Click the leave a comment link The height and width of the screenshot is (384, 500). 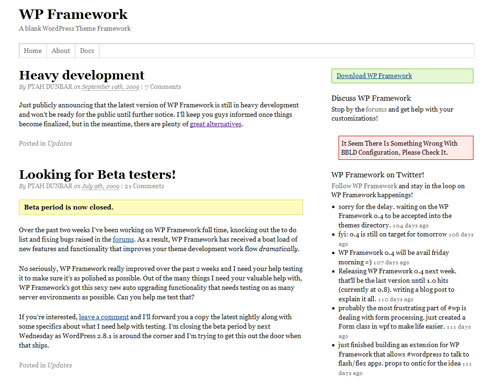[104, 317]
